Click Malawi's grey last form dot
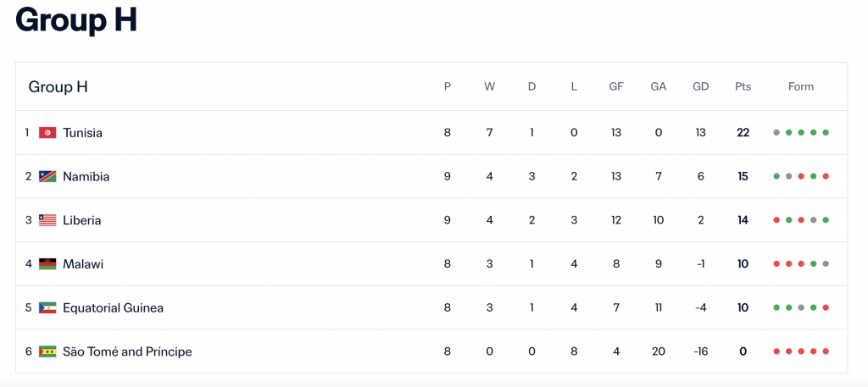Screen dimensions: 868x387 point(826,264)
